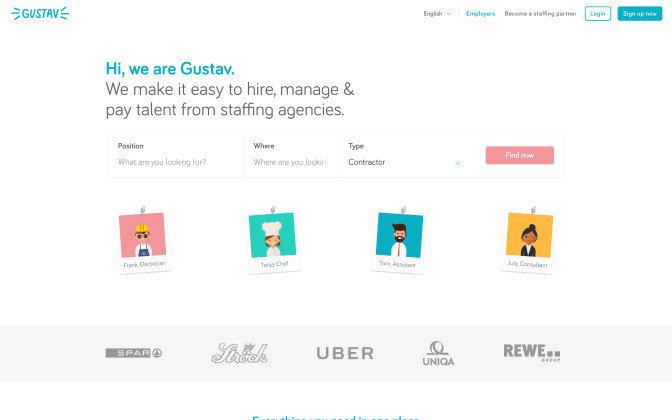Click the Find now button

519,155
